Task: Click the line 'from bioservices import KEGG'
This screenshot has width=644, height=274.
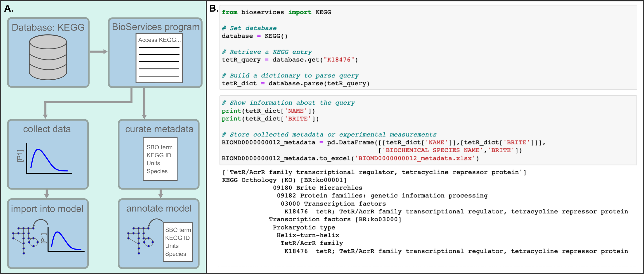Action: click(276, 12)
